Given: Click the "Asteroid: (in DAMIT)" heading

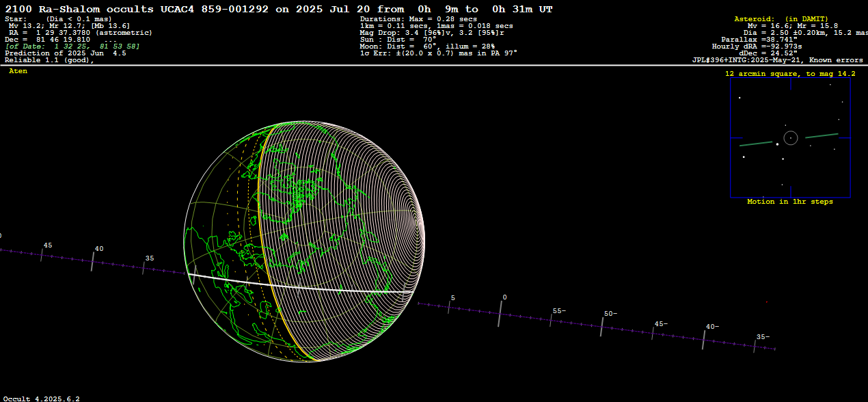Looking at the screenshot, I should 781,19.
